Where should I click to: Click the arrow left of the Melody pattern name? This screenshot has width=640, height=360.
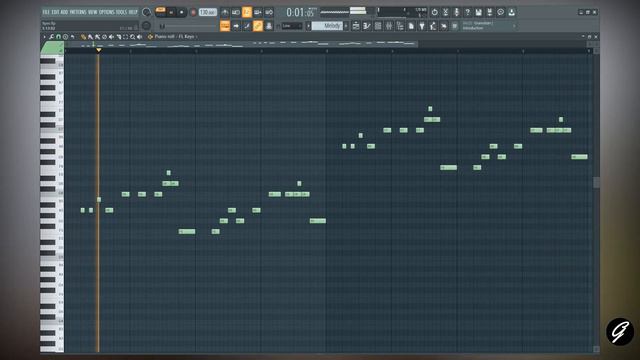coord(308,26)
